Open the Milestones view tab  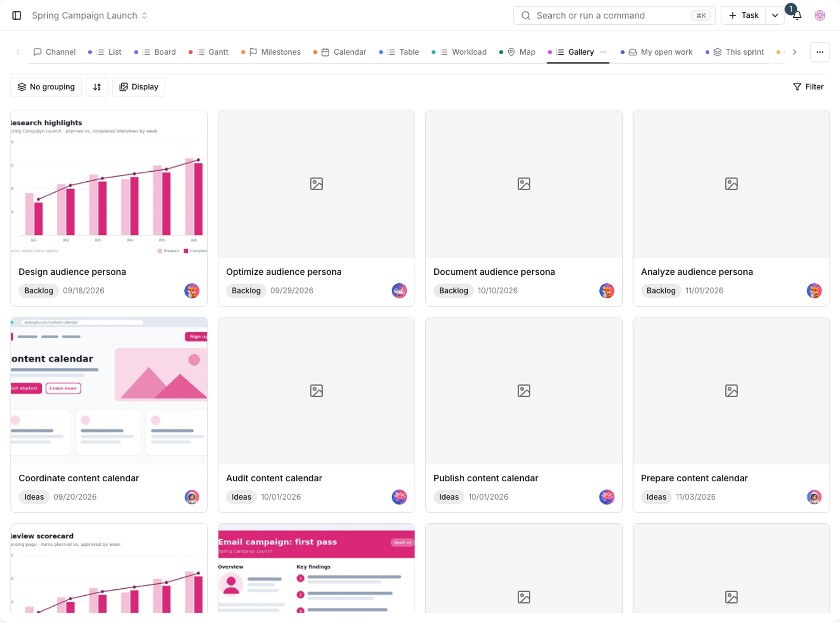pos(271,52)
